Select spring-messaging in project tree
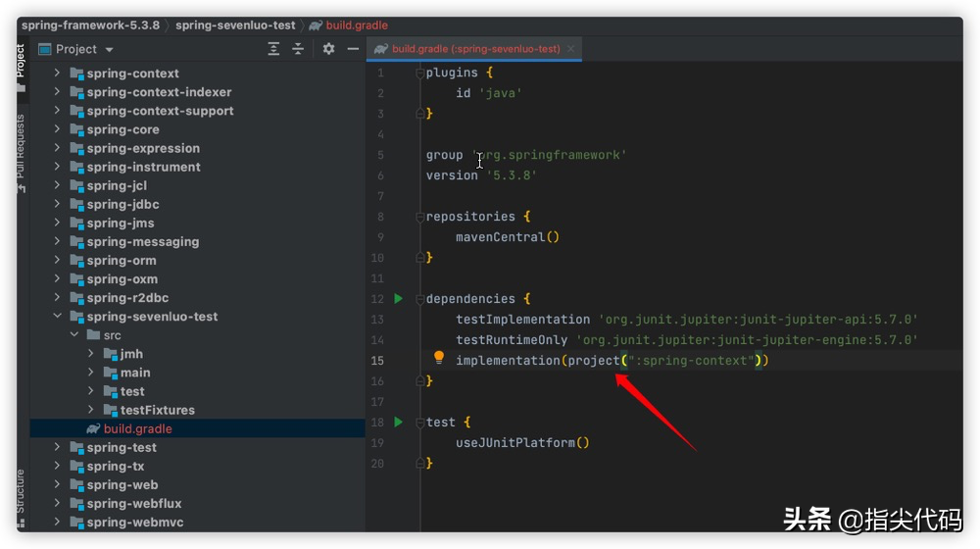980x549 pixels. click(x=143, y=241)
